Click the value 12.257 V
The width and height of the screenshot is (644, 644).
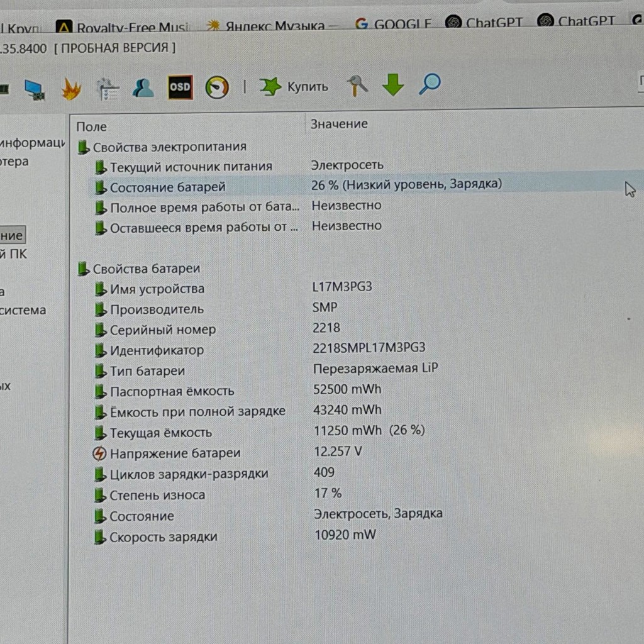(x=338, y=452)
